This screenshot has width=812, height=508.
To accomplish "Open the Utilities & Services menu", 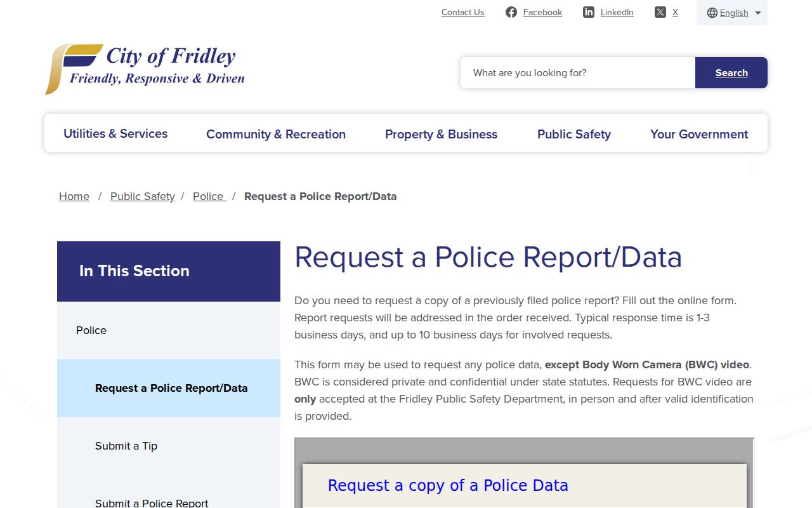I will (115, 133).
